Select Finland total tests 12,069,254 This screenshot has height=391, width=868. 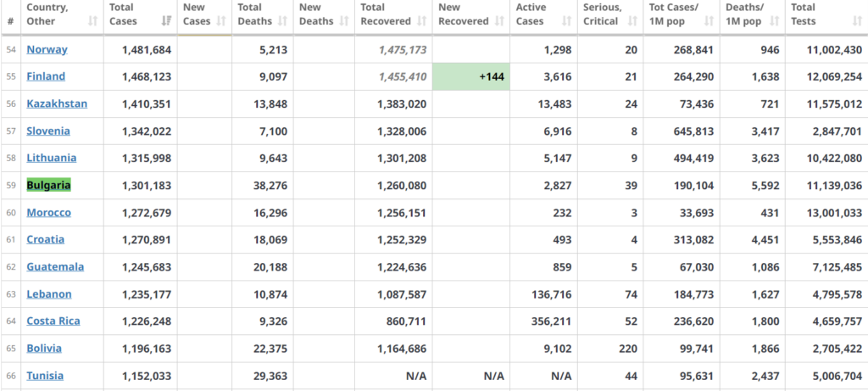coord(834,77)
